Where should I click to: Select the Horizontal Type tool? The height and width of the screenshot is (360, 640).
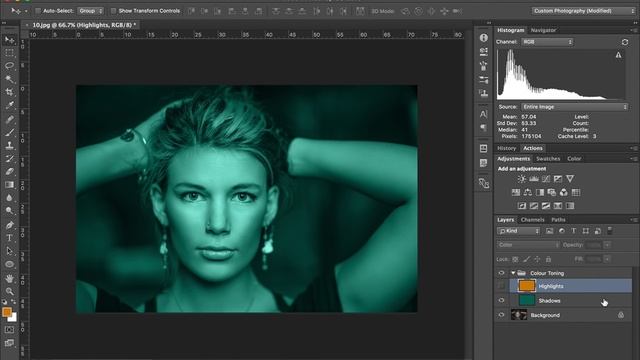coord(9,238)
